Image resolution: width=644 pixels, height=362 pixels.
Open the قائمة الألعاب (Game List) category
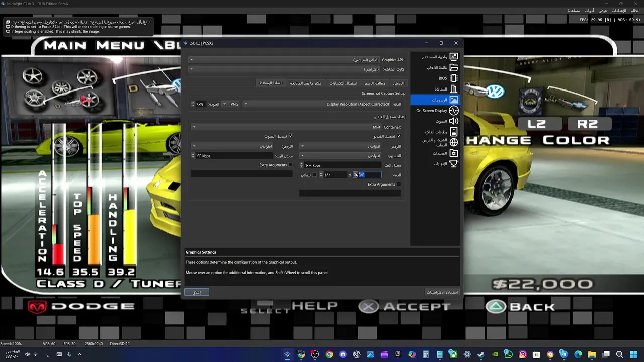pyautogui.click(x=436, y=67)
